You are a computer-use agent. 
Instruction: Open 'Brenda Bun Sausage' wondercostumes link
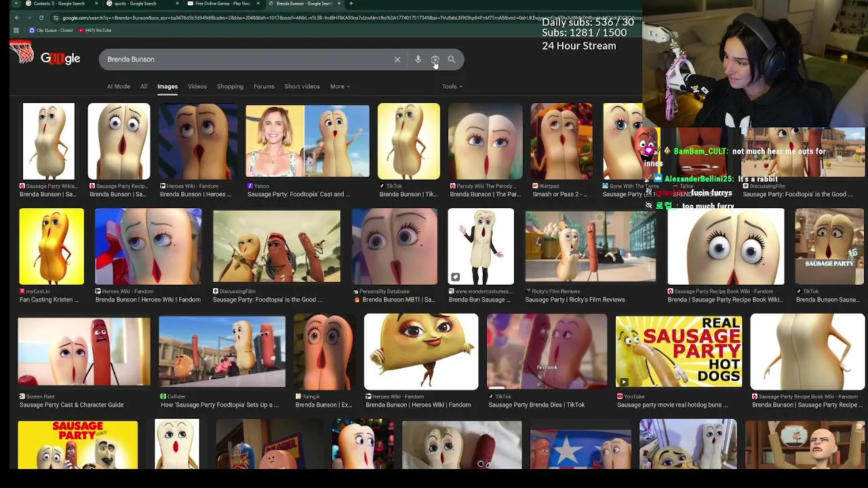click(479, 300)
